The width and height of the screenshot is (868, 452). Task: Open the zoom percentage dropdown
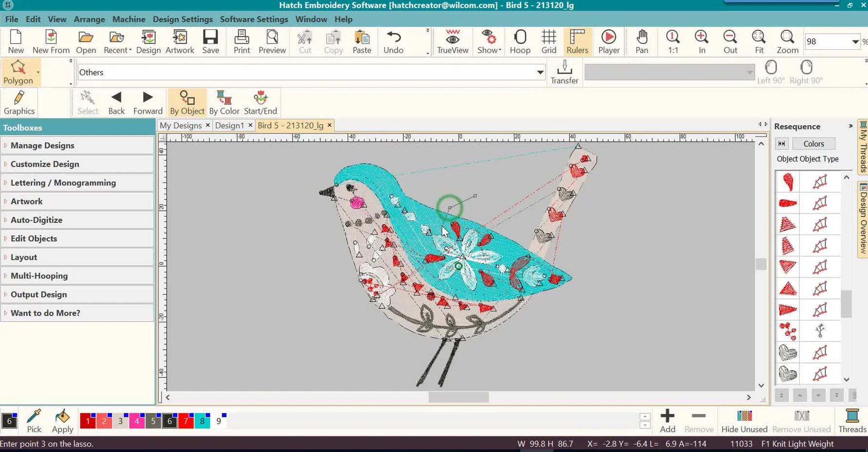855,41
